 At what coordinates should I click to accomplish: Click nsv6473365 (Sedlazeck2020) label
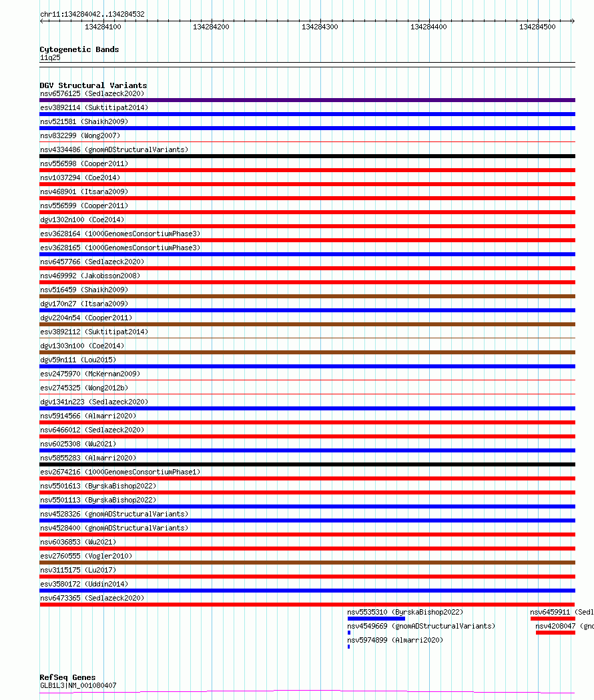[92, 598]
